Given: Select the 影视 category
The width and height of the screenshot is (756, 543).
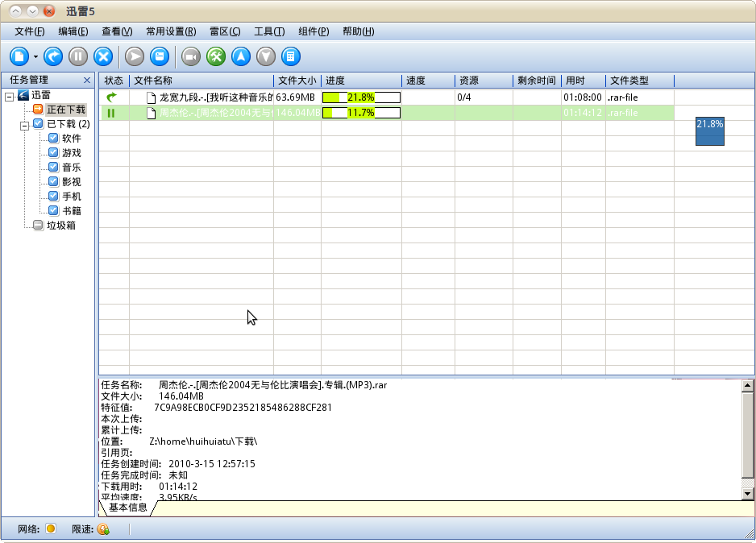Looking at the screenshot, I should pyautogui.click(x=72, y=181).
